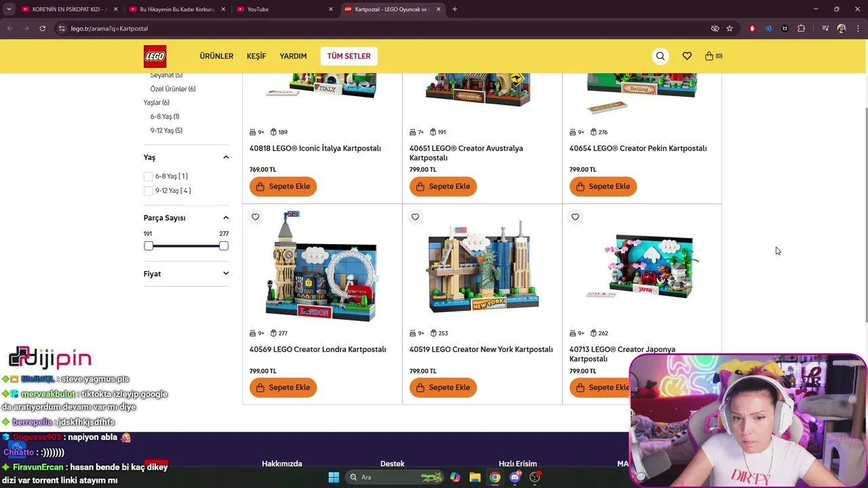Viewport: 868px width, 488px height.
Task: Switch to Bu Hikayenin Bu Kadar Korkunç tab
Action: pyautogui.click(x=176, y=9)
